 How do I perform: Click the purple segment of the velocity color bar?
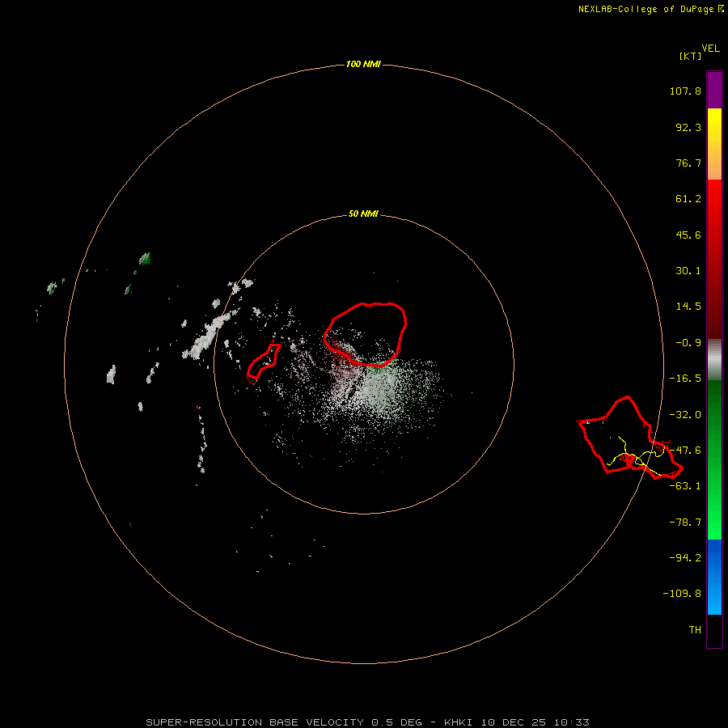point(714,90)
